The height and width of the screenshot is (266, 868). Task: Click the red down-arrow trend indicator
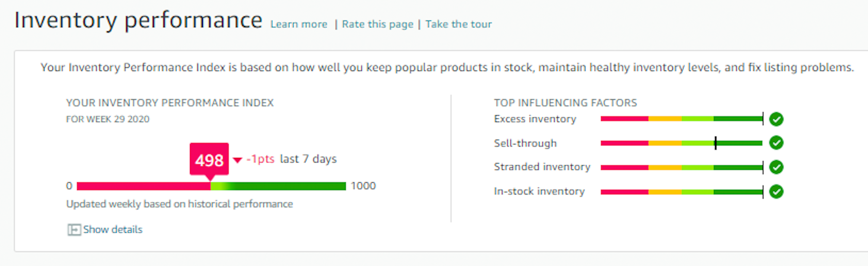pos(237,160)
